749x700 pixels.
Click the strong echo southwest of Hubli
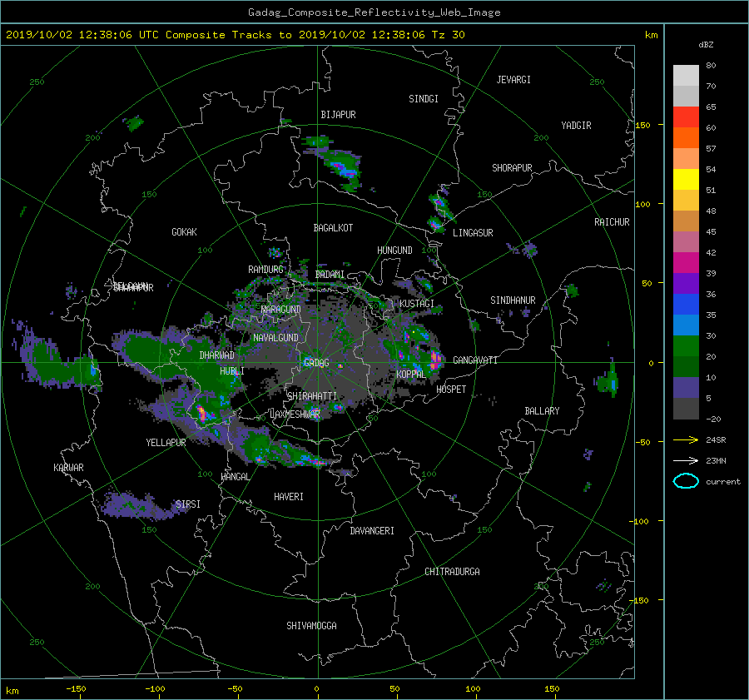pyautogui.click(x=202, y=413)
